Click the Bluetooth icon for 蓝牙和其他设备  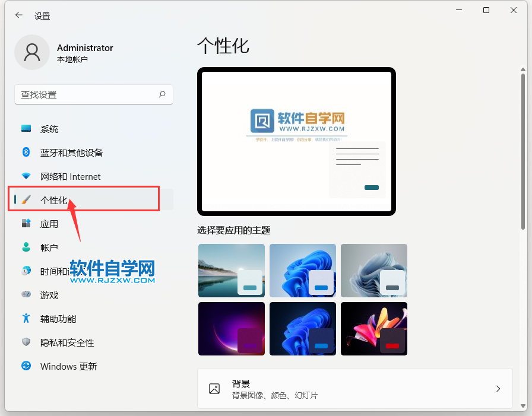click(x=26, y=153)
